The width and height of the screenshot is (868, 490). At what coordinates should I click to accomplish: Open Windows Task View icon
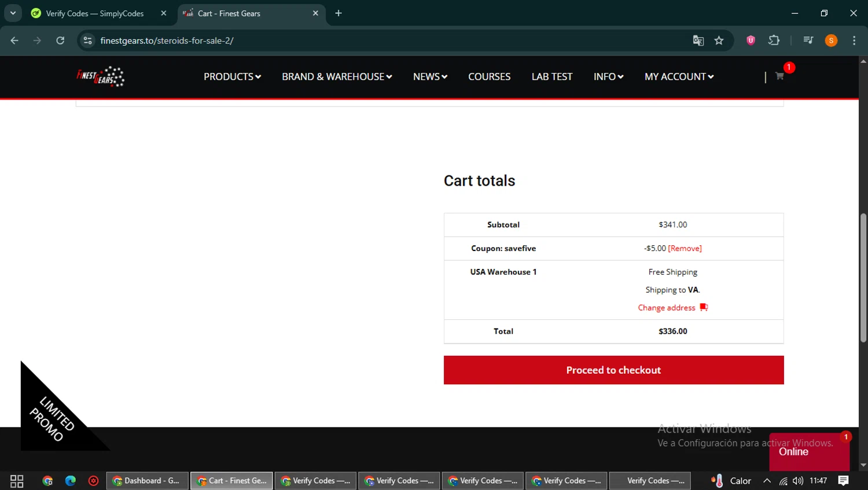tap(17, 481)
